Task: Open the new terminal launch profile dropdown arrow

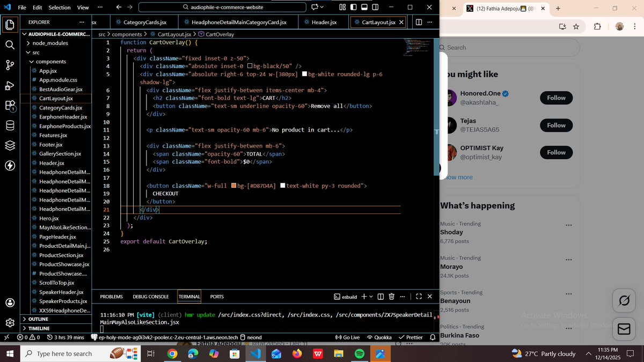Action: pos(371,297)
